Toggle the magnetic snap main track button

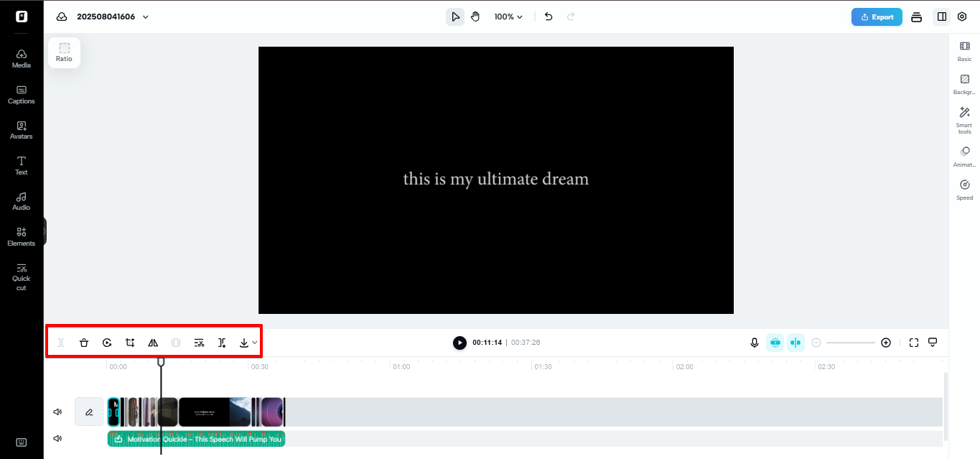pyautogui.click(x=775, y=343)
